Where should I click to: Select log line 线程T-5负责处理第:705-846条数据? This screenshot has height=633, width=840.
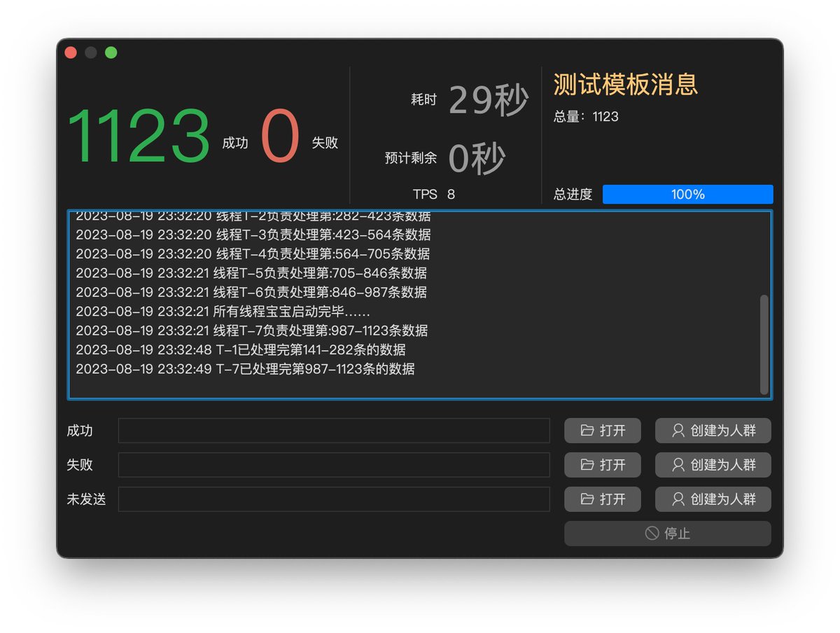click(x=251, y=273)
